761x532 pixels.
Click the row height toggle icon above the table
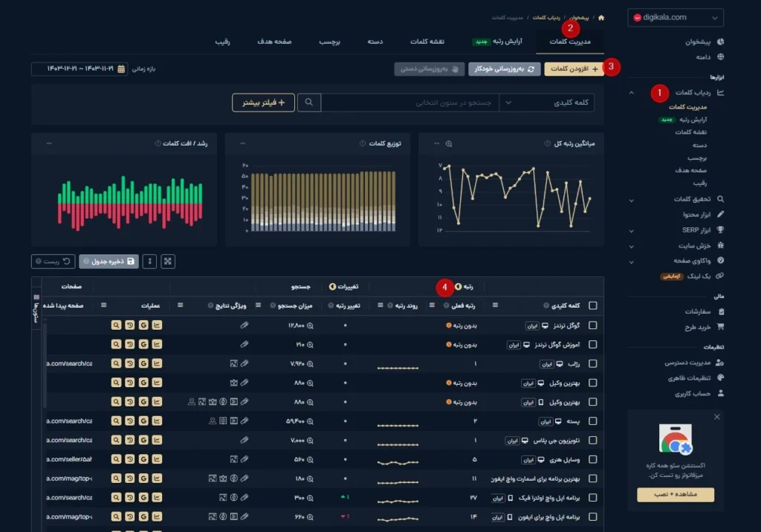(150, 262)
